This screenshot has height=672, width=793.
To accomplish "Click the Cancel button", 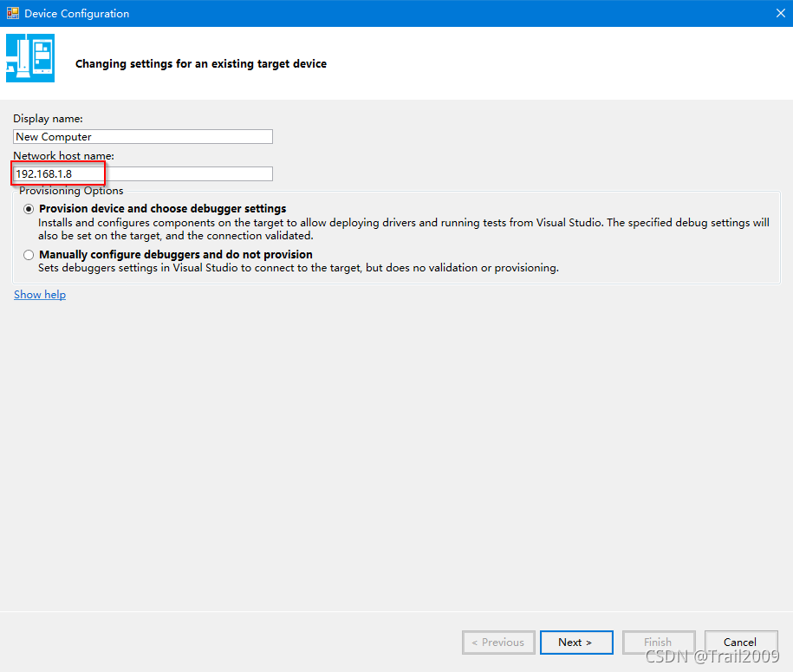I will point(741,643).
